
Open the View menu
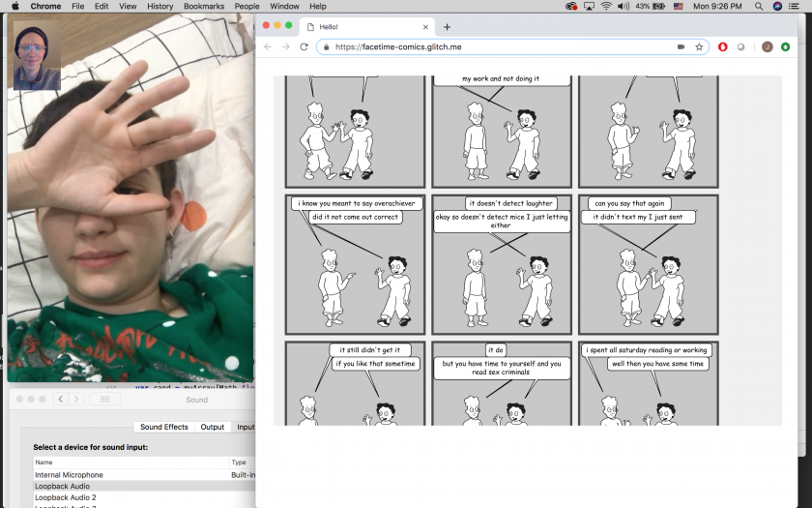128,6
